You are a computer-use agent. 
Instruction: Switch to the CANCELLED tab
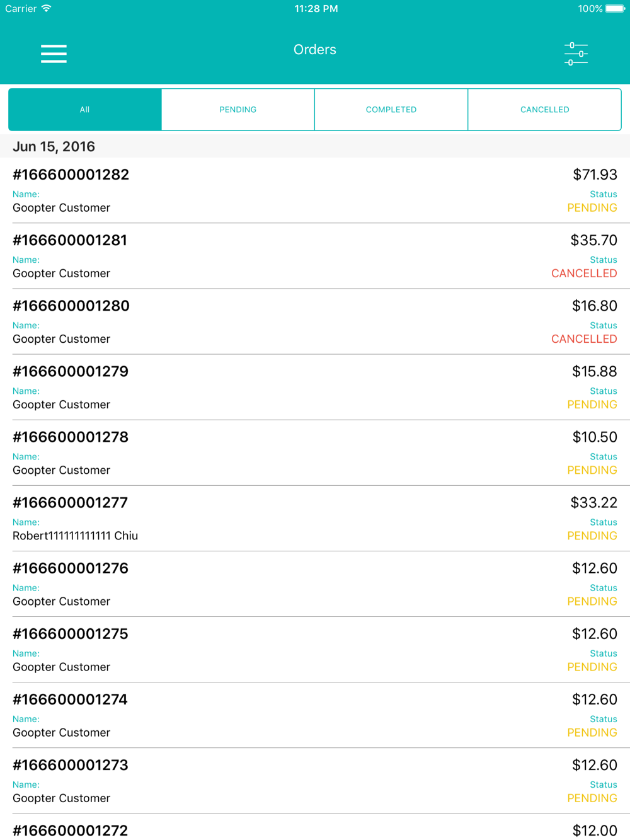pyautogui.click(x=544, y=110)
